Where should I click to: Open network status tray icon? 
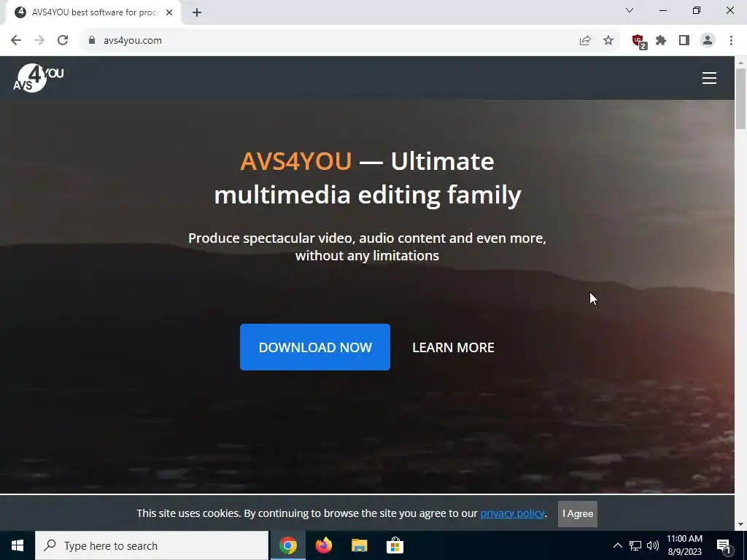(635, 545)
